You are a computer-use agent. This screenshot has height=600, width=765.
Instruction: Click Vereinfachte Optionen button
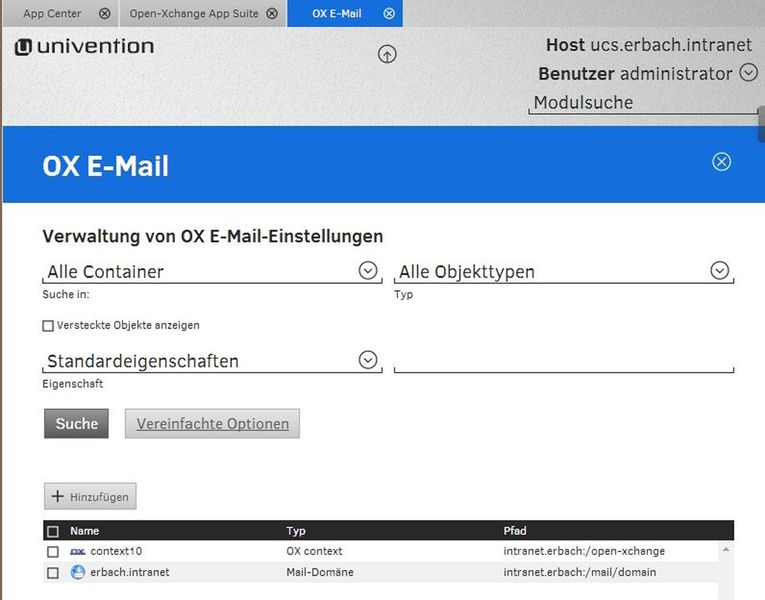coord(212,423)
